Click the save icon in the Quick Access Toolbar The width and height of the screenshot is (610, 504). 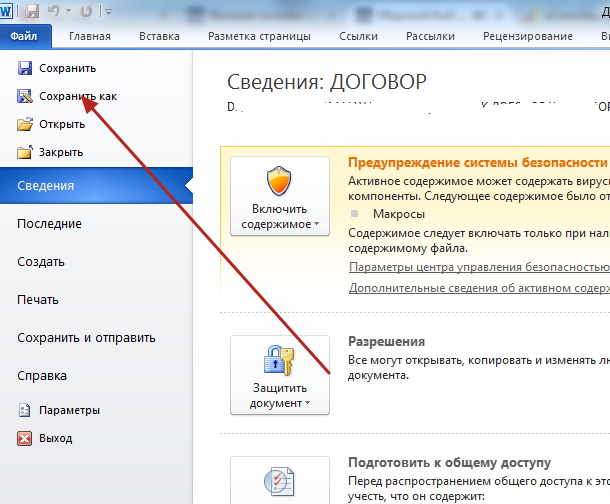33,11
